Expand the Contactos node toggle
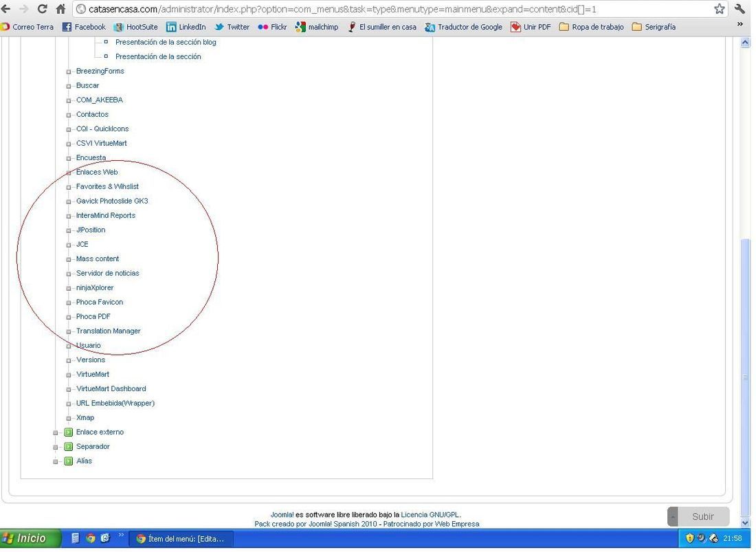756x552 pixels. click(69, 115)
